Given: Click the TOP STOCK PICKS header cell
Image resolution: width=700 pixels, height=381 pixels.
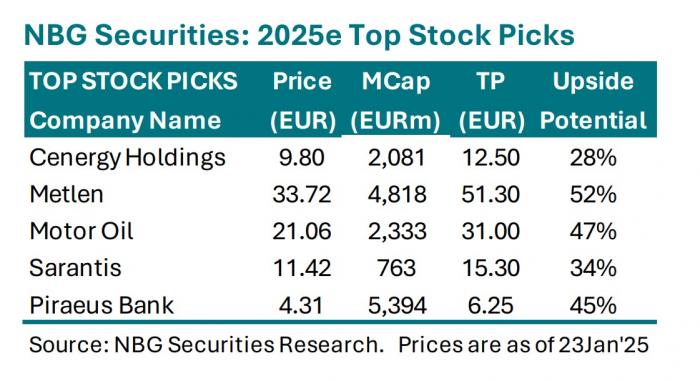Looking at the screenshot, I should tap(133, 81).
